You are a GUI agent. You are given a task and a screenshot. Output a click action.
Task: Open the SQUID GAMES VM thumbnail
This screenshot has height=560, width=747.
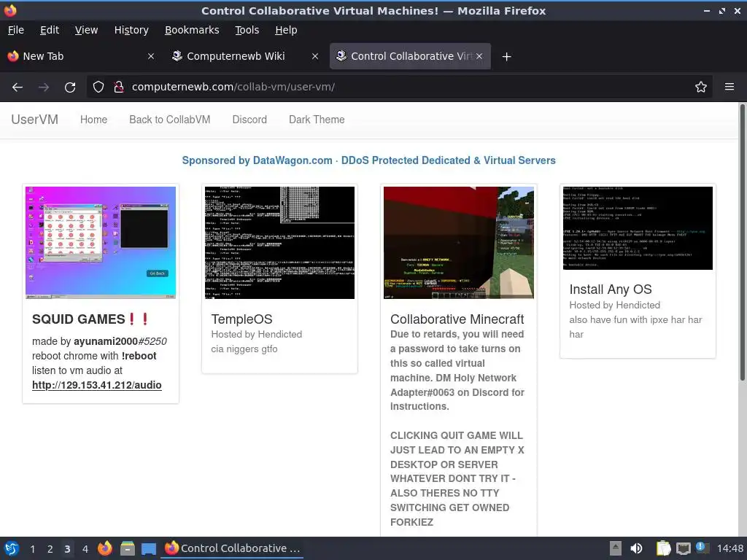pos(101,242)
